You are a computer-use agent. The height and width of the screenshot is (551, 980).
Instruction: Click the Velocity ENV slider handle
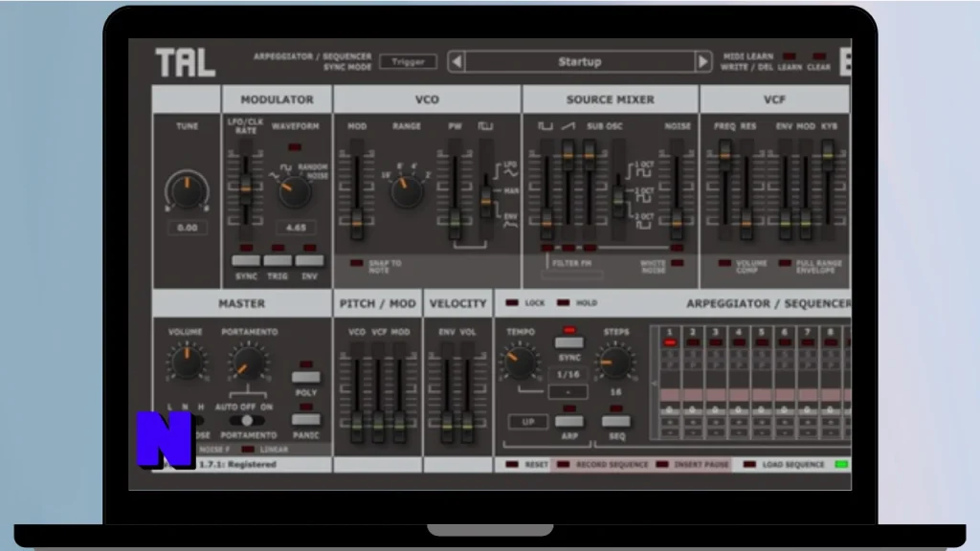tap(447, 426)
